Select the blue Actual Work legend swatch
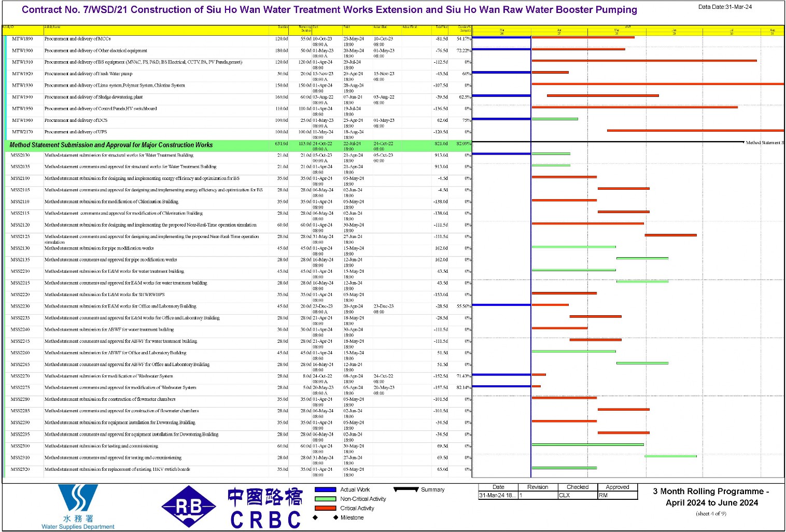The height and width of the screenshot is (532, 786). pos(326,489)
